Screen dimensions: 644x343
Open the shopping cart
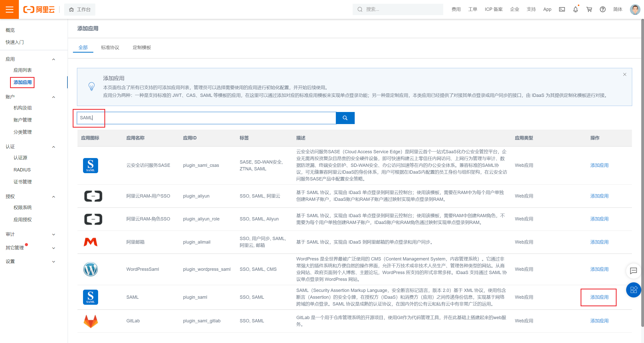589,9
